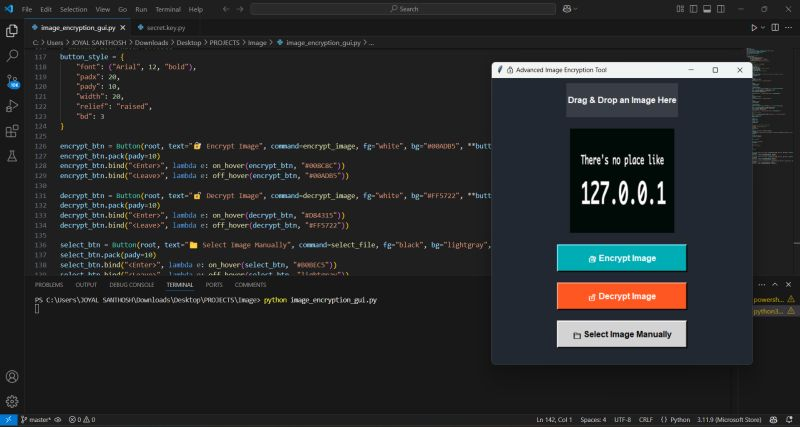
Task: Close the image_encryption_gui.py tab
Action: pos(122,28)
